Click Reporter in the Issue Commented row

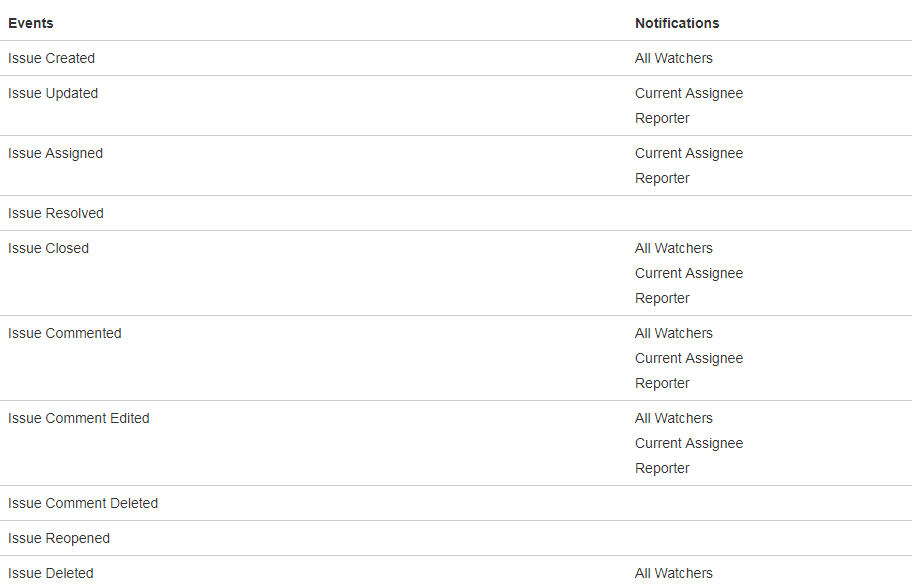point(662,383)
